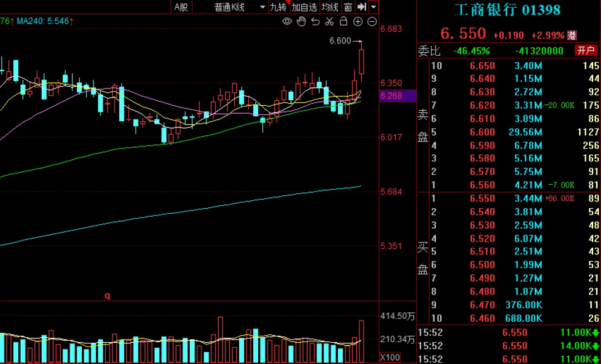The height and width of the screenshot is (364, 601).
Task: Open the 普通K线 chart type dropdown
Action: click(239, 7)
